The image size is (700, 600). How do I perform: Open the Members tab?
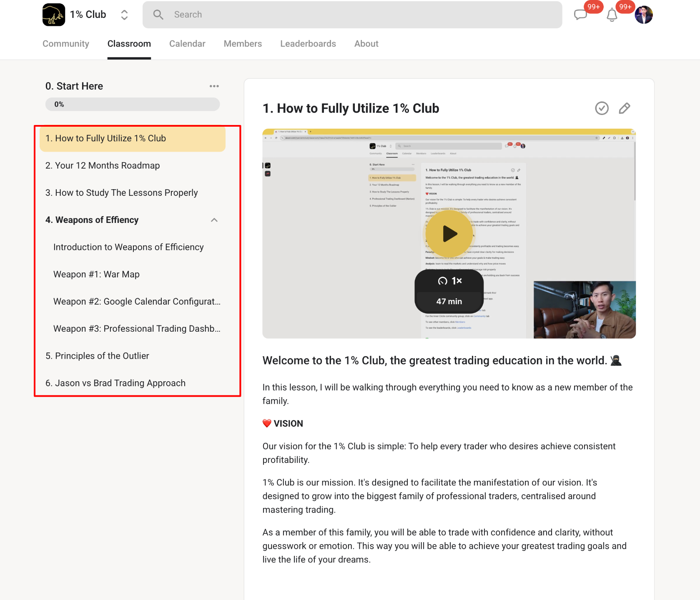tap(243, 44)
